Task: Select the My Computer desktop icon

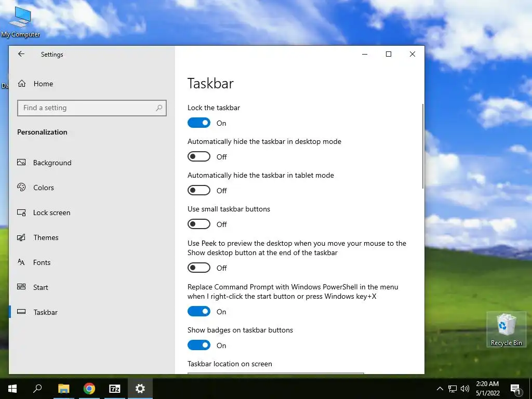Action: (20, 21)
